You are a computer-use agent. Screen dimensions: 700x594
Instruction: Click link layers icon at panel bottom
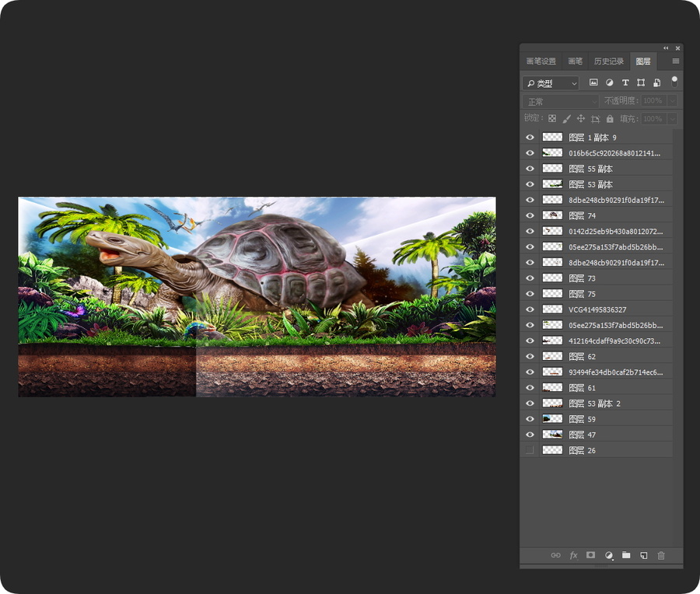[x=555, y=555]
